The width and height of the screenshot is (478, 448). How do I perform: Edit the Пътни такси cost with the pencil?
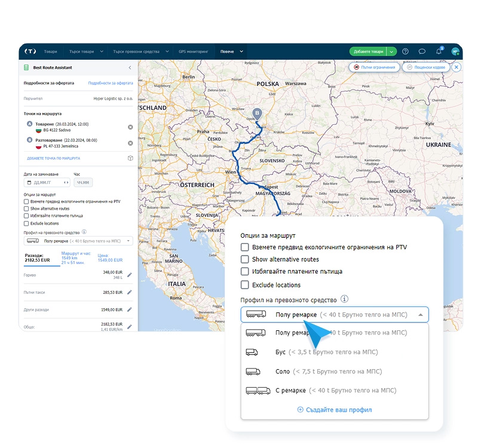tap(130, 292)
